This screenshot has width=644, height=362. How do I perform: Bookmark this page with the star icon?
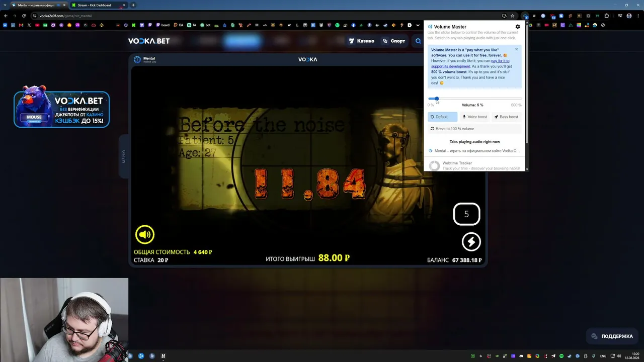512,16
